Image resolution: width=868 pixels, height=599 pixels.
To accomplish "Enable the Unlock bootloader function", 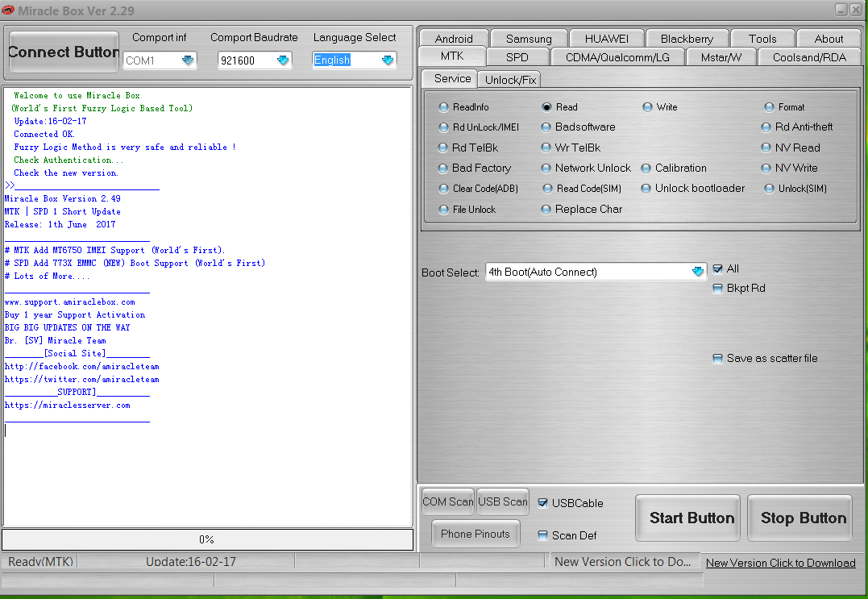I will point(646,188).
